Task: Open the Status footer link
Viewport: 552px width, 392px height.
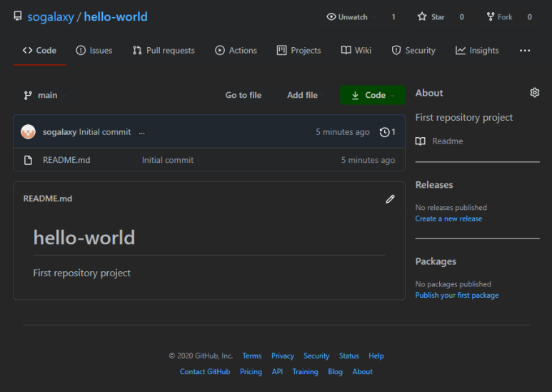Action: pos(349,356)
